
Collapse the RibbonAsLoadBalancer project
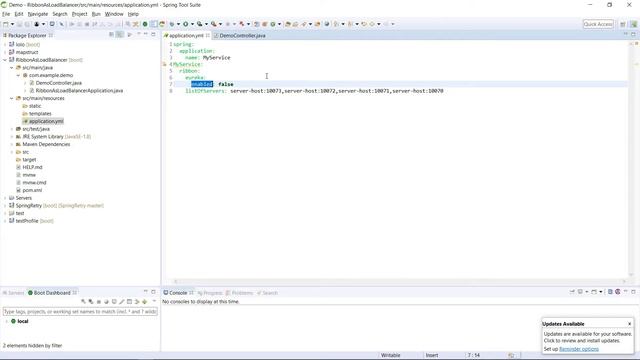pos(5,60)
